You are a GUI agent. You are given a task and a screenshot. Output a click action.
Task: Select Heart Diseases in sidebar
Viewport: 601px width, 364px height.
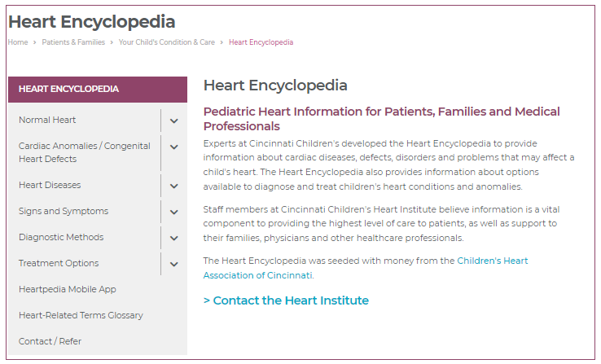pos(50,186)
